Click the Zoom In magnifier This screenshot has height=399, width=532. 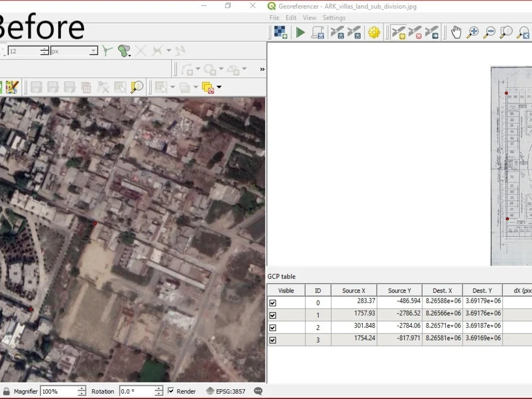pyautogui.click(x=472, y=32)
